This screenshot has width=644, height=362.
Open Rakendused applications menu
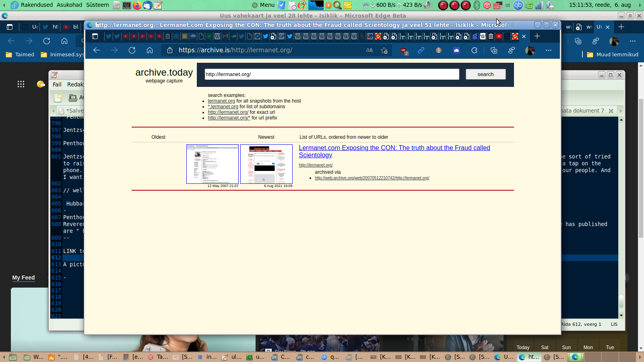31,5
